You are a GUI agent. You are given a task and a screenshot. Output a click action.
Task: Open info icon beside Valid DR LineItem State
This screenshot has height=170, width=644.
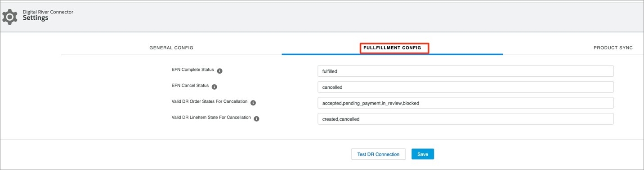tap(256, 119)
